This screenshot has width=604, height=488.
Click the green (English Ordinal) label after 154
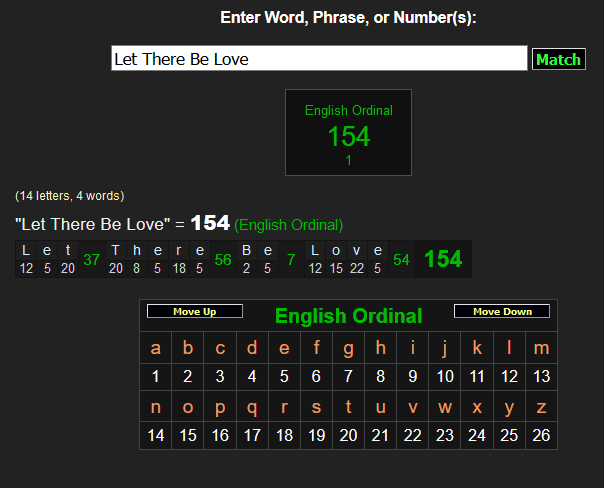pos(289,225)
